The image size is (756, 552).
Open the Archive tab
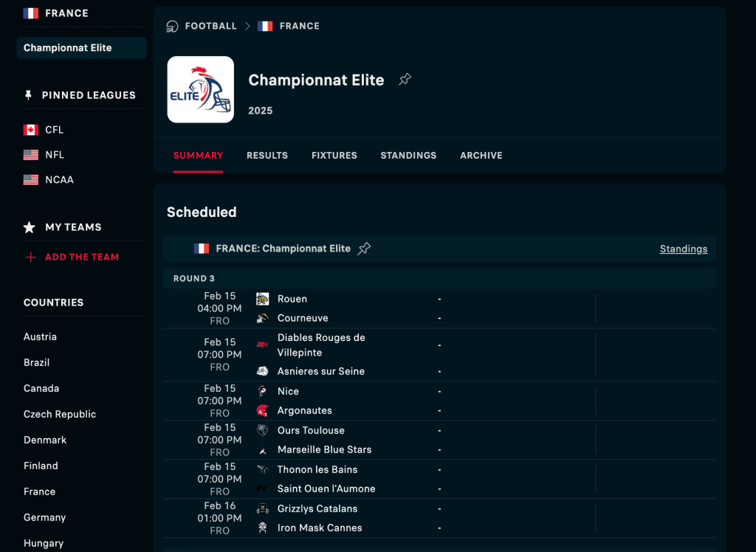point(481,155)
